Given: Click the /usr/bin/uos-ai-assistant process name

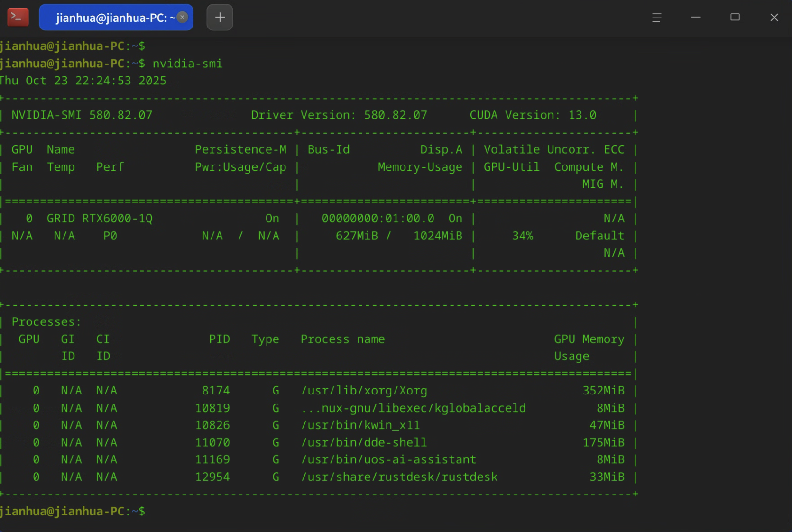Looking at the screenshot, I should (388, 459).
